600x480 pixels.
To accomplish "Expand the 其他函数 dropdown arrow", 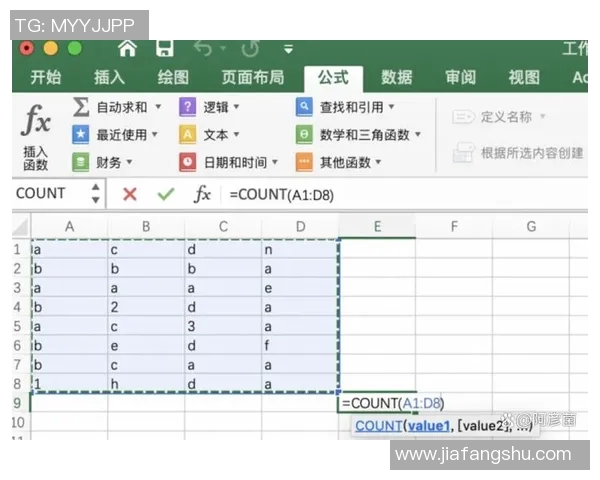I will [378, 162].
